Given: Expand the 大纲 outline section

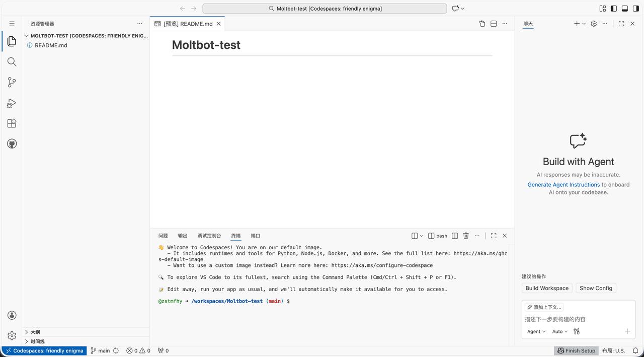Looking at the screenshot, I should click(x=34, y=332).
